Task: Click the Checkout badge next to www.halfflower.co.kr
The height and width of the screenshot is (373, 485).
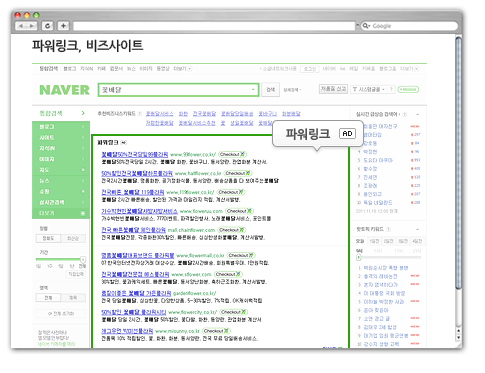Action: pyautogui.click(x=238, y=173)
